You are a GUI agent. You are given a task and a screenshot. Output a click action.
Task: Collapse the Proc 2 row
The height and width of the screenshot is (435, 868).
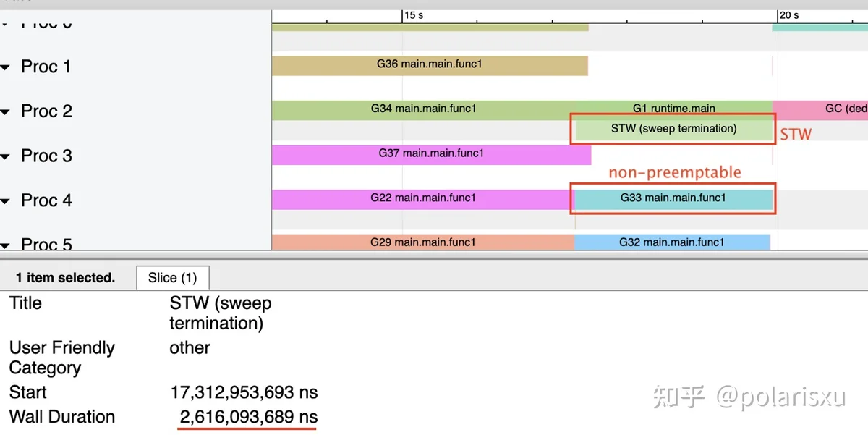(6, 112)
